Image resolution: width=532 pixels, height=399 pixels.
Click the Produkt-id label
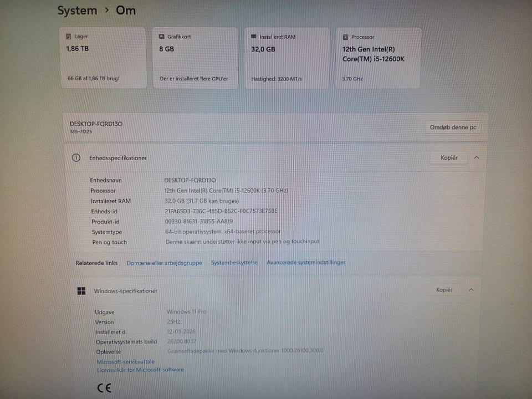(105, 222)
